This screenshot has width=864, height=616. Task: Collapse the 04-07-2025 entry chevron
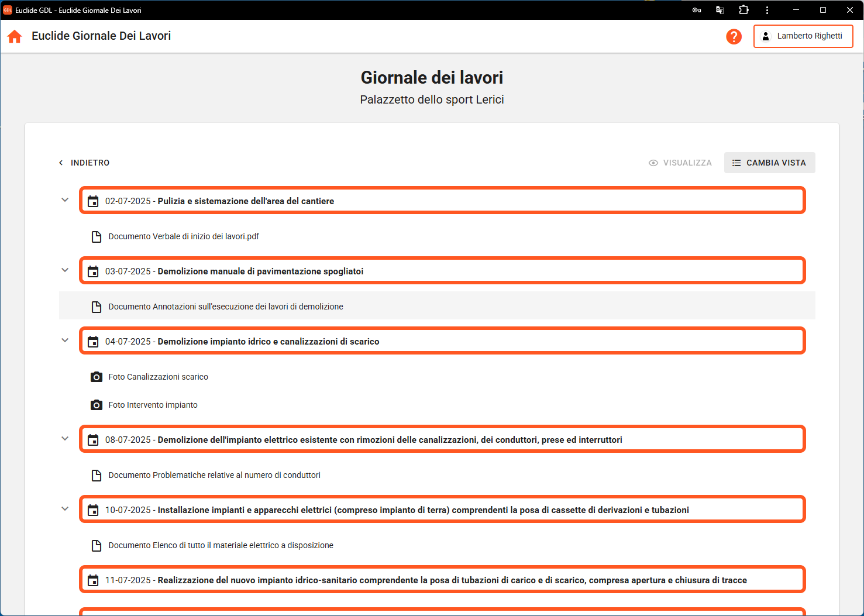[x=65, y=340]
